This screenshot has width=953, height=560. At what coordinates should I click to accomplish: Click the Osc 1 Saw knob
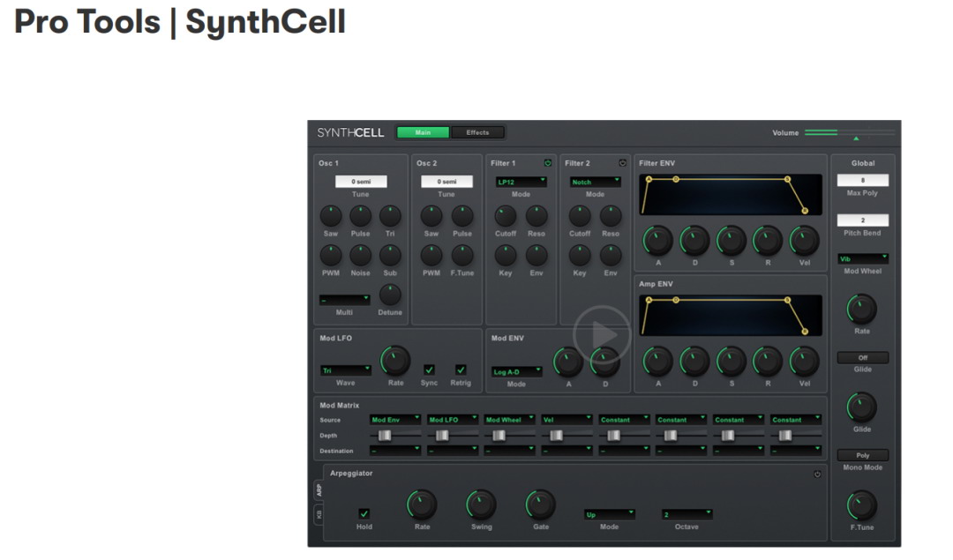(x=331, y=215)
